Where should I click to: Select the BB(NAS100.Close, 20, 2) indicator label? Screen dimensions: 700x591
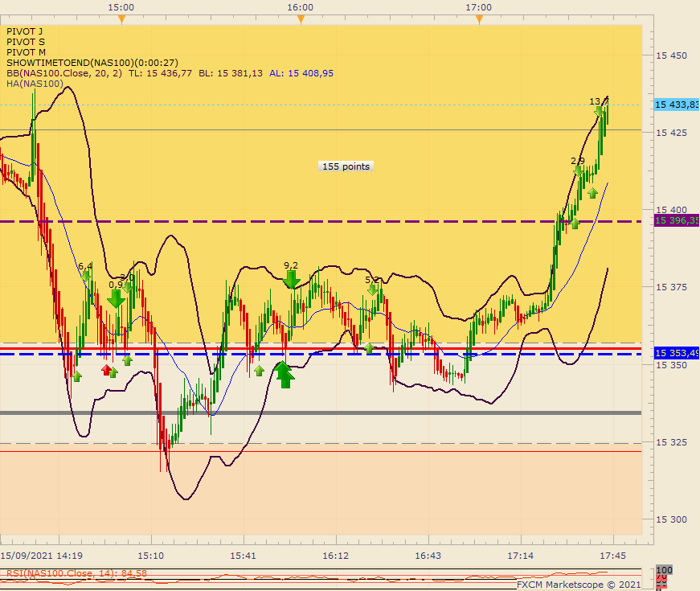pyautogui.click(x=63, y=73)
